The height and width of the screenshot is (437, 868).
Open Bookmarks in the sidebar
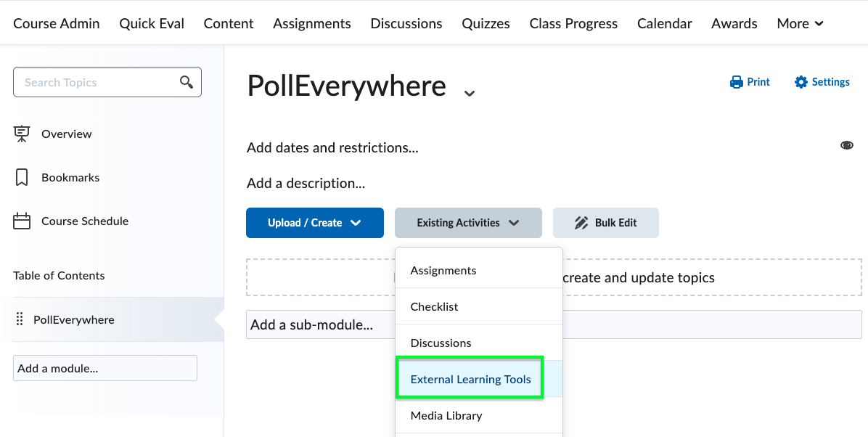click(x=70, y=178)
